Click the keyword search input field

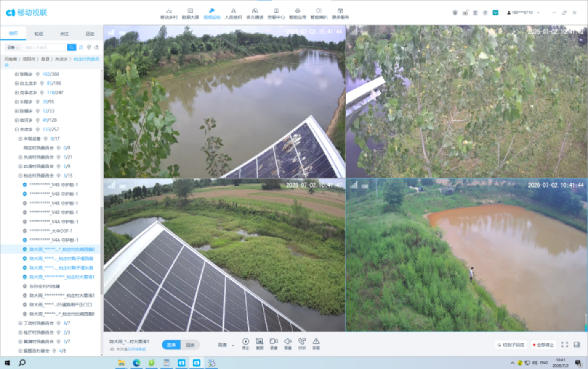(45, 47)
